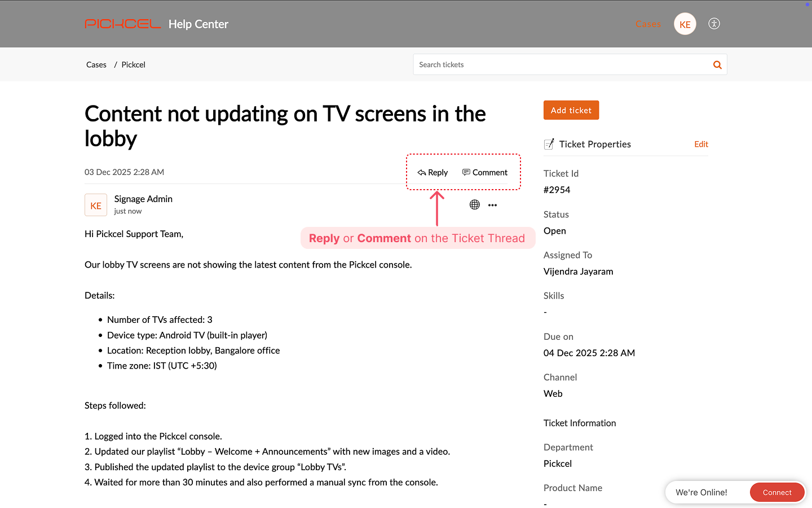Viewport: 812px width, 508px height.
Task: Click the Ticket Properties notepad icon
Action: point(549,144)
